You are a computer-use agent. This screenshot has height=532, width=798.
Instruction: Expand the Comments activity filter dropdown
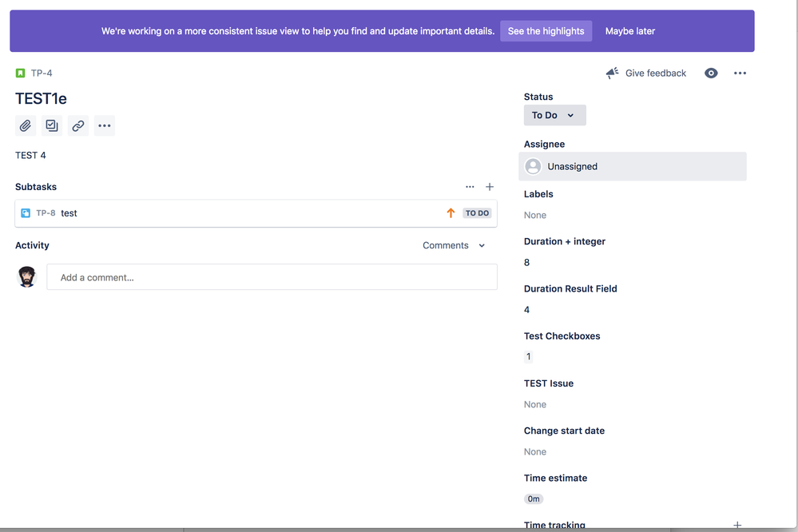click(454, 245)
